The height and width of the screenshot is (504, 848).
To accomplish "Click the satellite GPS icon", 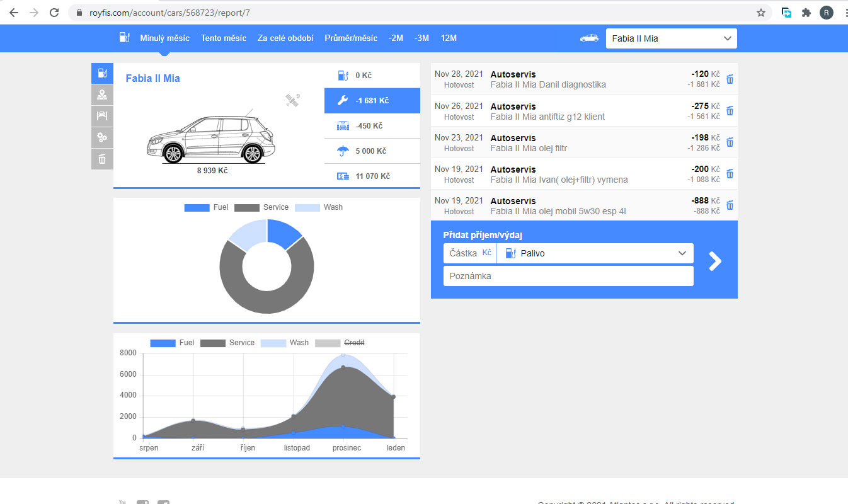I will tap(291, 100).
